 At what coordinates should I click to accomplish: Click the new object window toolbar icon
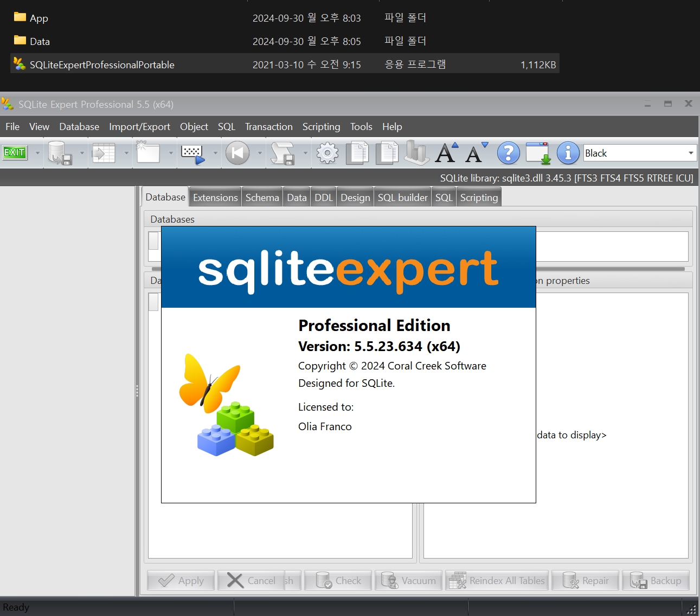point(147,152)
